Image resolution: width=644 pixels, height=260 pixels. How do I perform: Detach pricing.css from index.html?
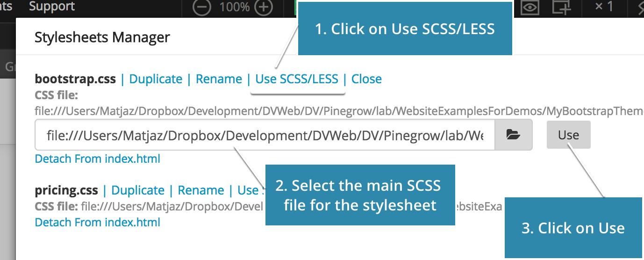[x=98, y=222]
